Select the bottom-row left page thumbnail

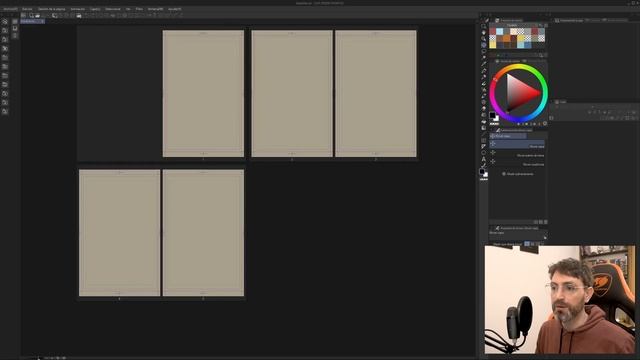click(120, 233)
